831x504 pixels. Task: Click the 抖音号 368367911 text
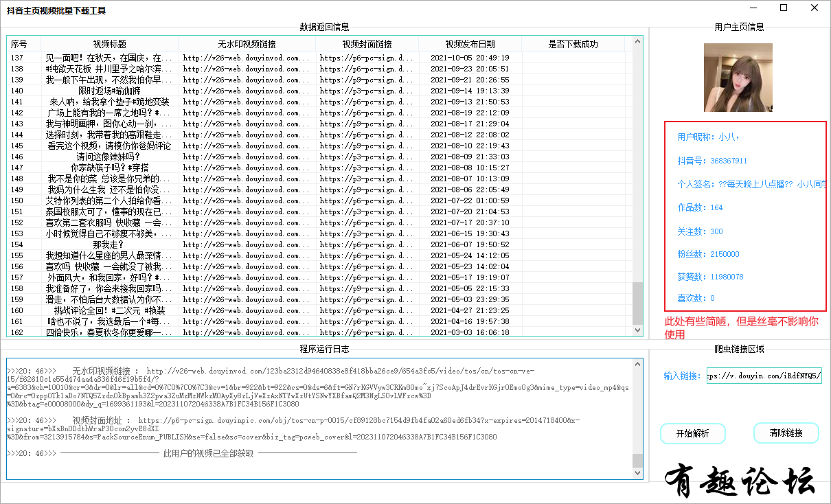(712, 161)
